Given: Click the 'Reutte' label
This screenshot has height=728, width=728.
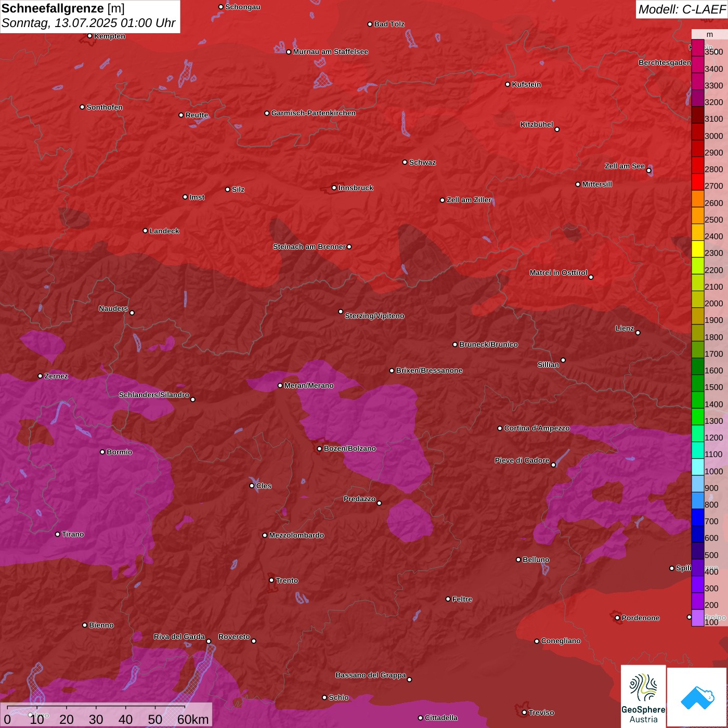Looking at the screenshot, I should click(x=197, y=115).
